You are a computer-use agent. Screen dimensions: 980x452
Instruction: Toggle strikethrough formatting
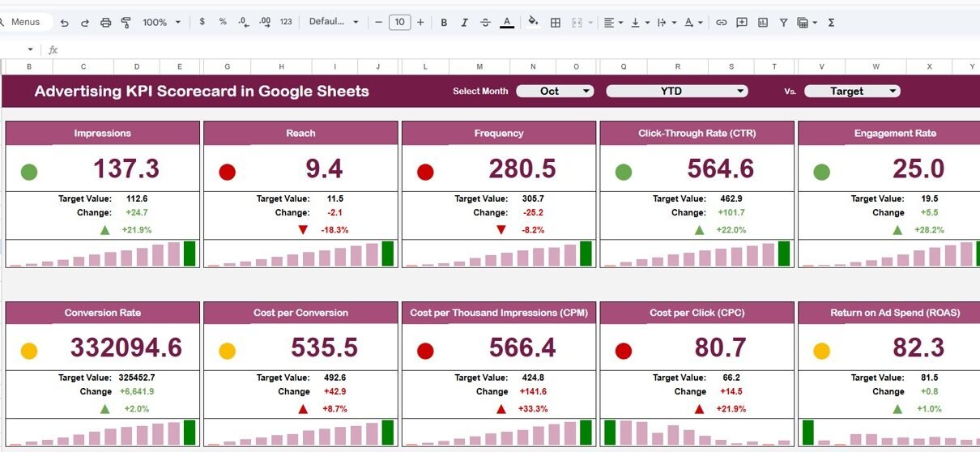[485, 23]
